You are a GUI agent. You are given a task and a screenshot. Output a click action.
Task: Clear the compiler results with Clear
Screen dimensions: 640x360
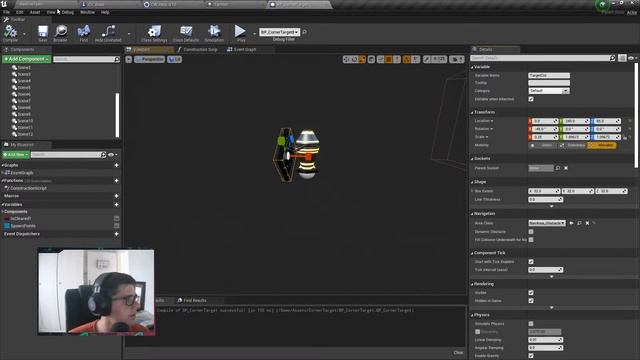tap(458, 353)
